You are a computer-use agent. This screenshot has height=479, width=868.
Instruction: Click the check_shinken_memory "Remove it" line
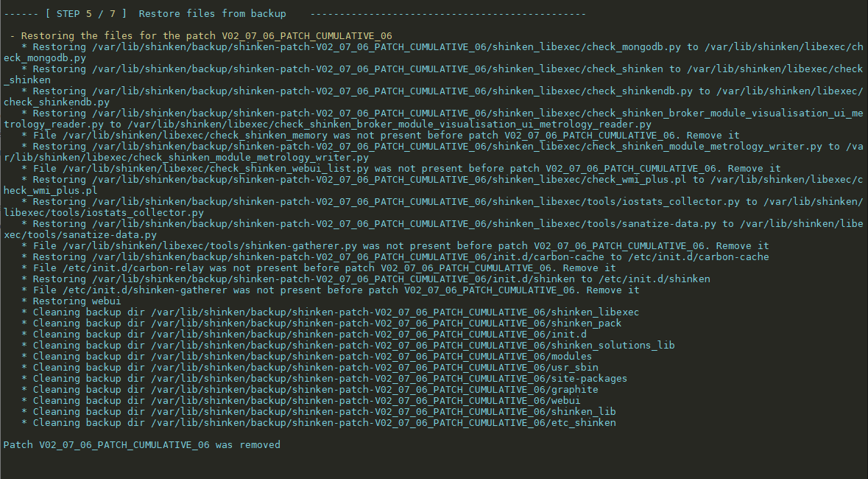click(x=381, y=136)
